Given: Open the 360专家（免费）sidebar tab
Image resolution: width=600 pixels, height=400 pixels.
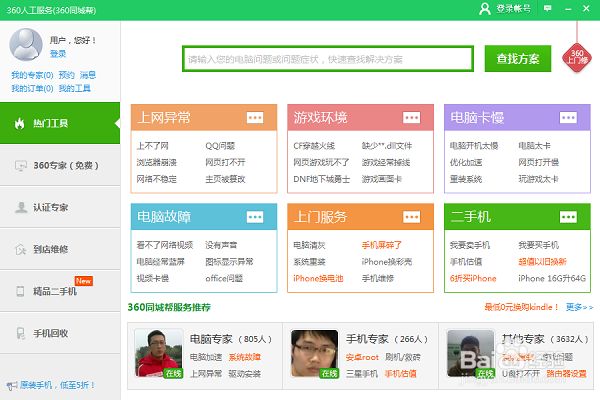Looking at the screenshot, I should [x=60, y=165].
